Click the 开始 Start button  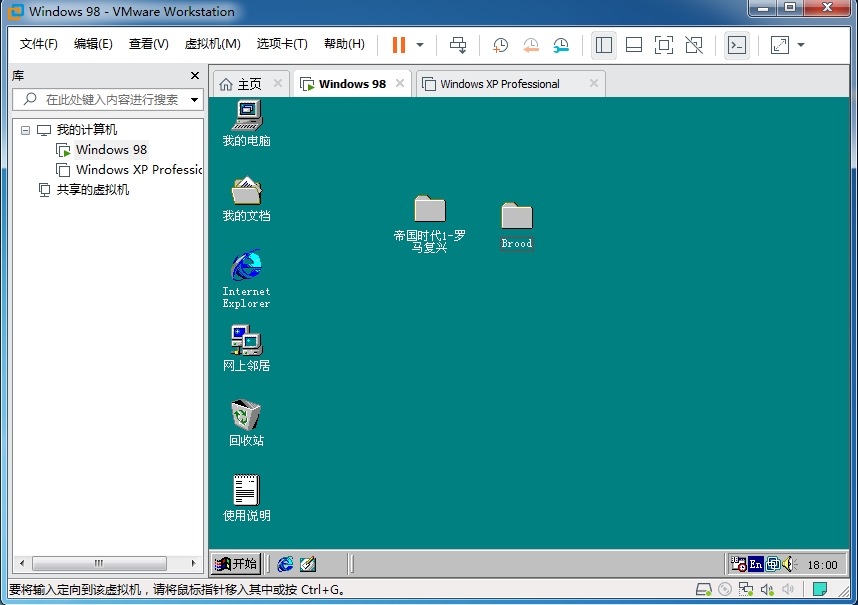pos(236,564)
